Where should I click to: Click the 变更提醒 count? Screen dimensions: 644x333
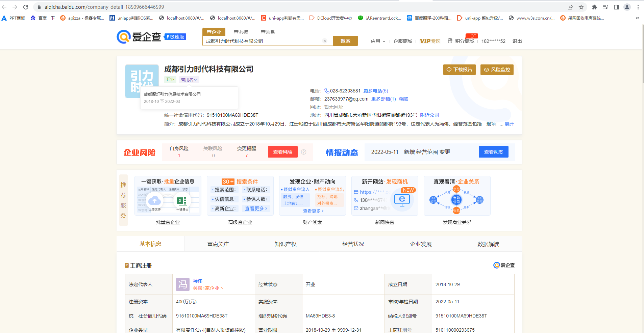[x=247, y=156]
